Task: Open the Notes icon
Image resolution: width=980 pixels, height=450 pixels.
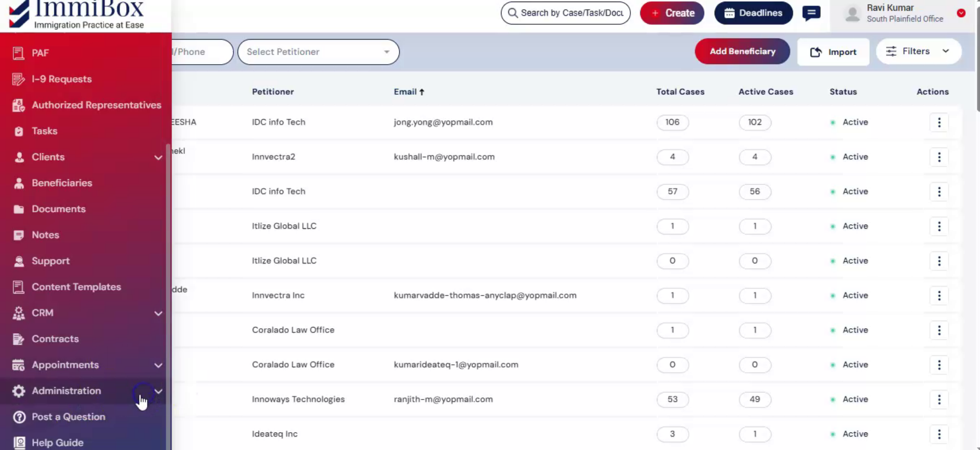Action: pyautogui.click(x=19, y=235)
